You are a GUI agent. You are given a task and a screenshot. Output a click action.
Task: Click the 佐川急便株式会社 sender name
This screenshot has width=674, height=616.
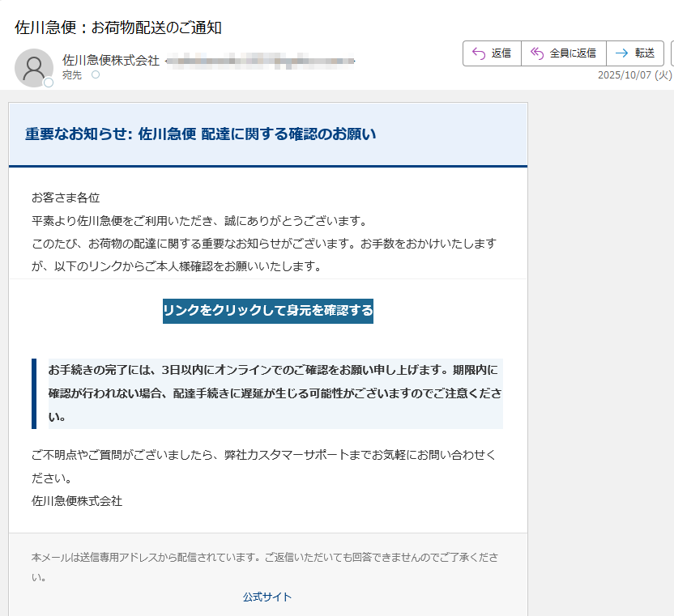(109, 59)
